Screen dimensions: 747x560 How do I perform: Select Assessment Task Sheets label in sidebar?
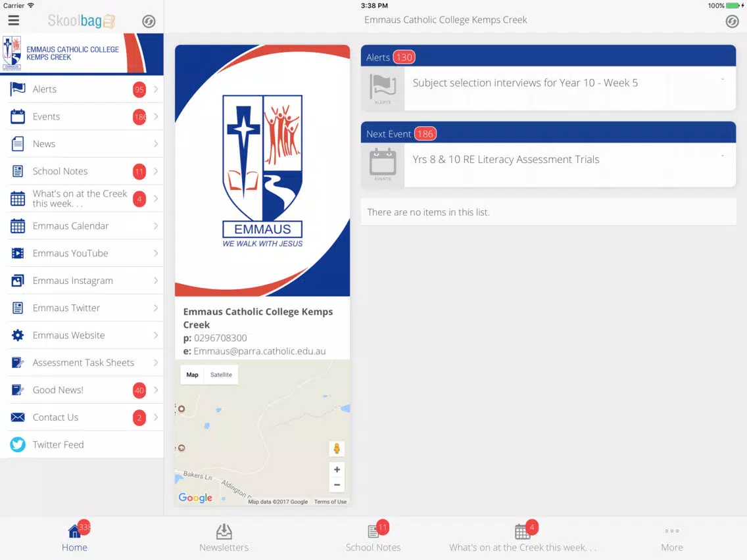coord(84,363)
